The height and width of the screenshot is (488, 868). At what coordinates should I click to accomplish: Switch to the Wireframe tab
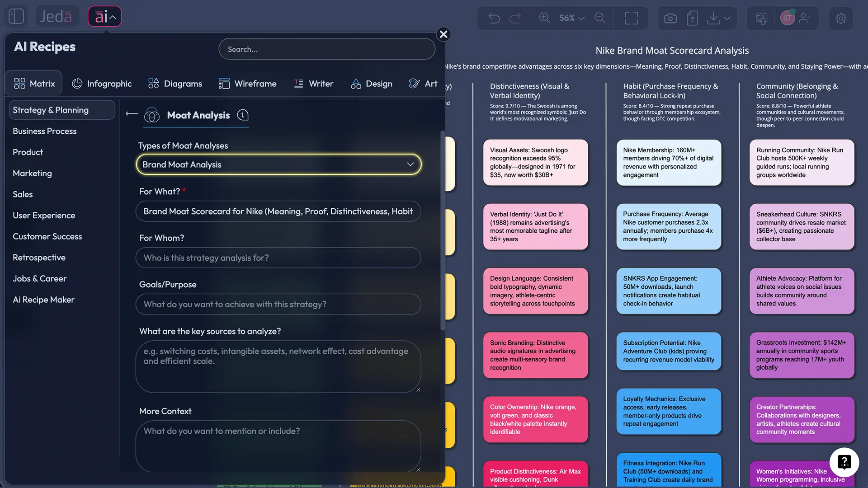pos(247,84)
